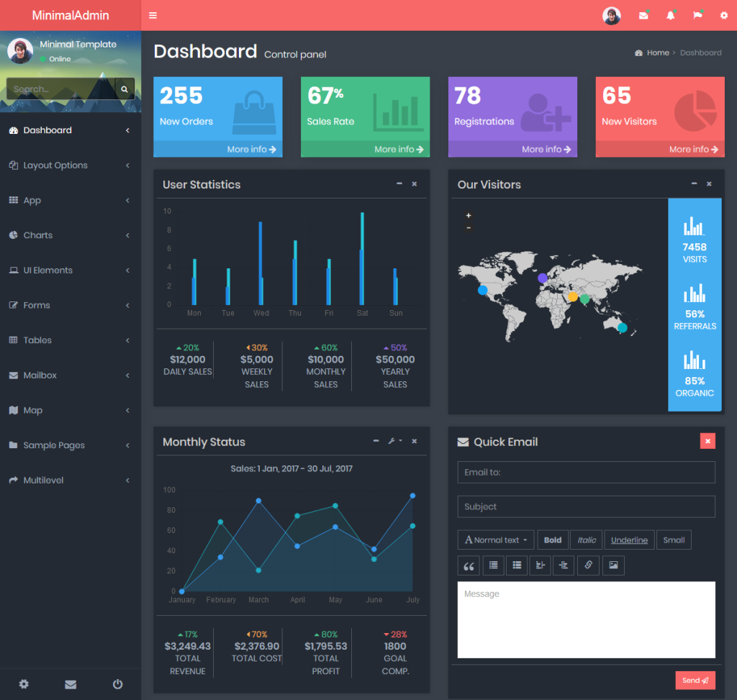Click the MinimalAdmin logo

tap(71, 16)
